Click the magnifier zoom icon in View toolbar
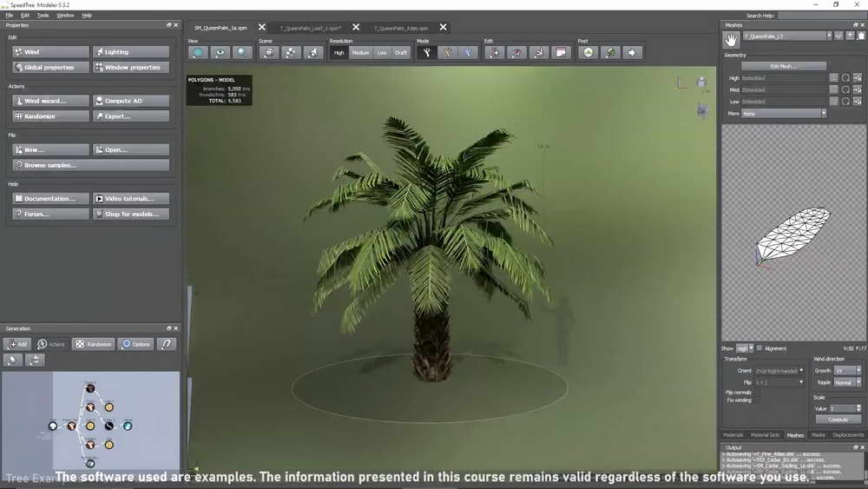This screenshot has height=489, width=868. point(242,53)
